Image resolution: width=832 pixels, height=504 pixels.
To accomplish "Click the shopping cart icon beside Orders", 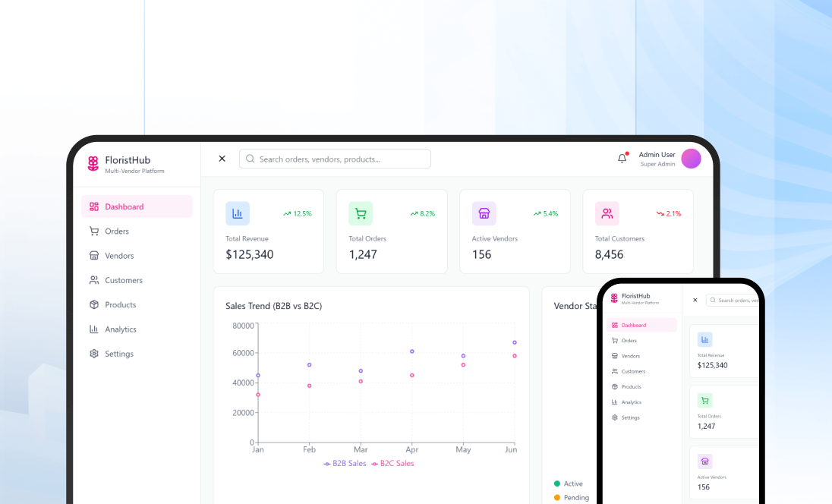I will tap(93, 231).
